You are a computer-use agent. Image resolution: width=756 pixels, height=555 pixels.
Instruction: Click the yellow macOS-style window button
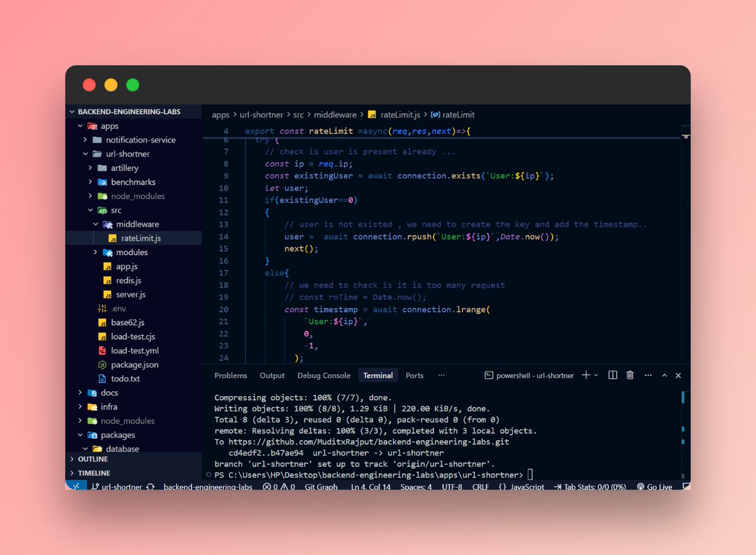111,85
